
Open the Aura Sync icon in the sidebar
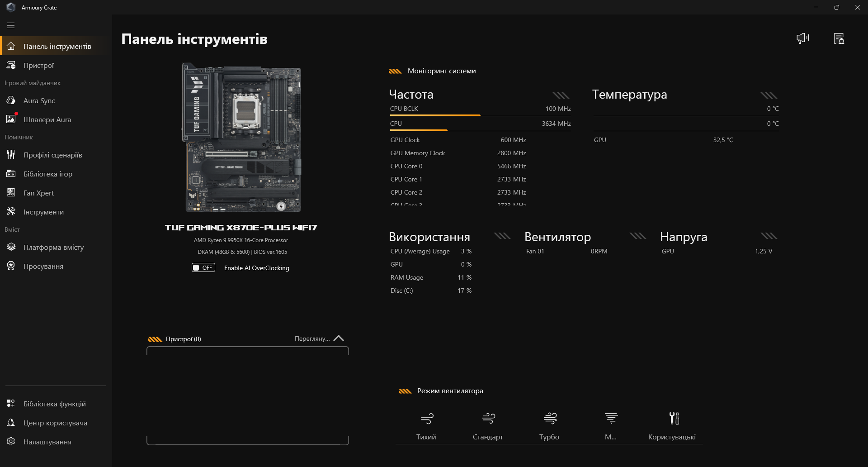click(x=11, y=100)
